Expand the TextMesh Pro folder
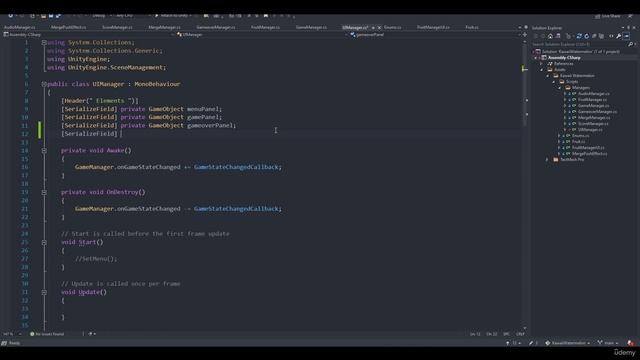 tap(548, 160)
